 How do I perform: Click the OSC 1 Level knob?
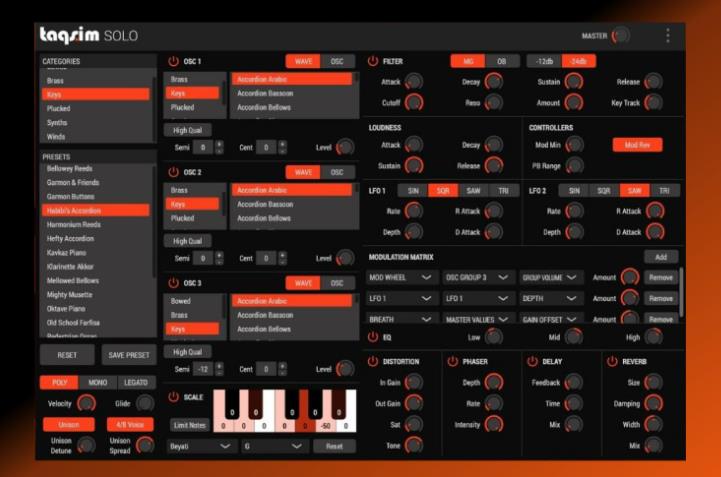(345, 147)
